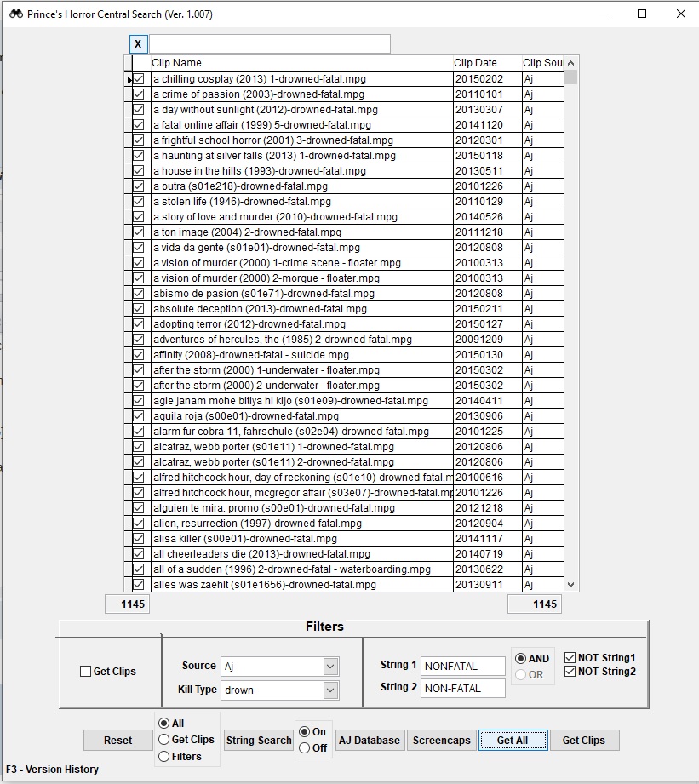The image size is (699, 784).
Task: Uncheck 'a chilling cosplay (2013)' row checkbox
Action: pyautogui.click(x=139, y=79)
